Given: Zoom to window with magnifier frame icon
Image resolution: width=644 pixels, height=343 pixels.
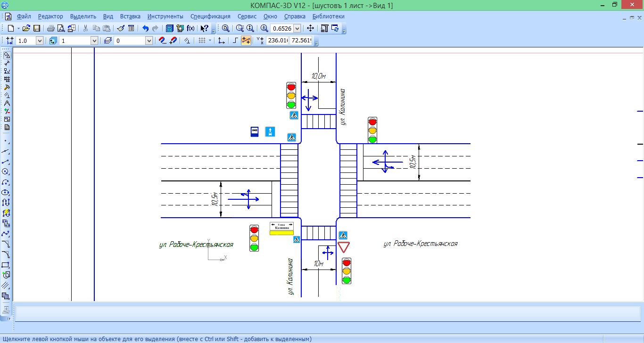Looking at the screenshot, I should point(240,28).
